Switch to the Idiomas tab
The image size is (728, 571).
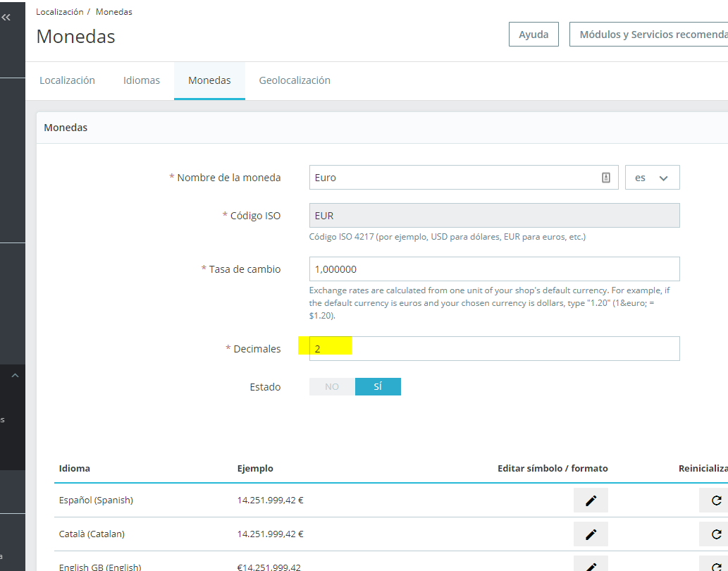[141, 80]
